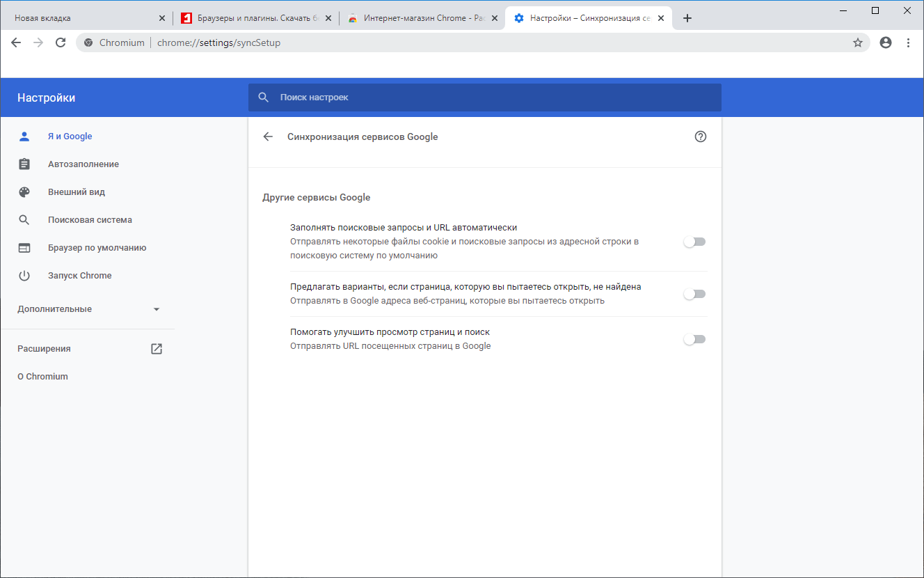Click the Chromium site info icon in address bar
Viewport: 924px width, 578px height.
pos(88,42)
